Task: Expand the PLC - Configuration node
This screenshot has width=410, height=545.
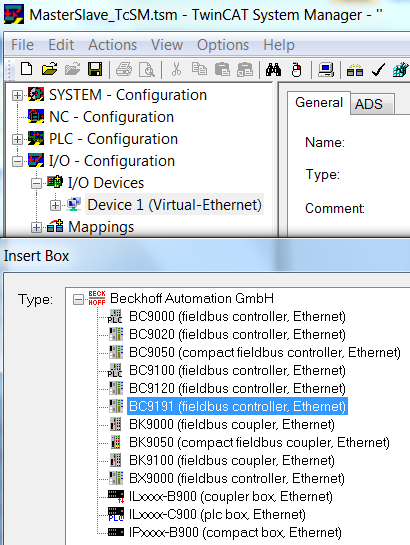Action: [x=17, y=139]
